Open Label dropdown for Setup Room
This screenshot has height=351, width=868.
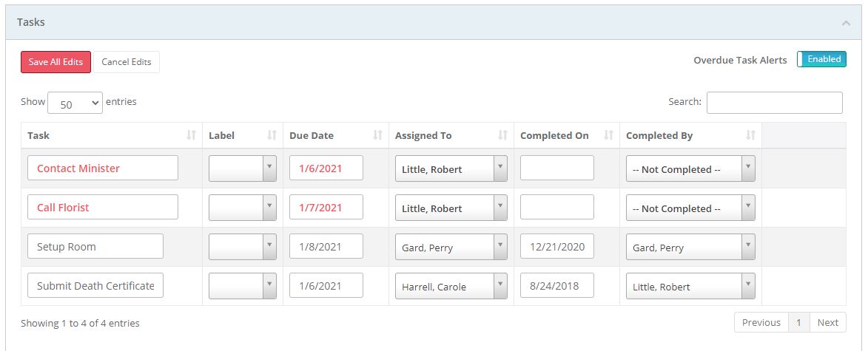click(x=243, y=247)
